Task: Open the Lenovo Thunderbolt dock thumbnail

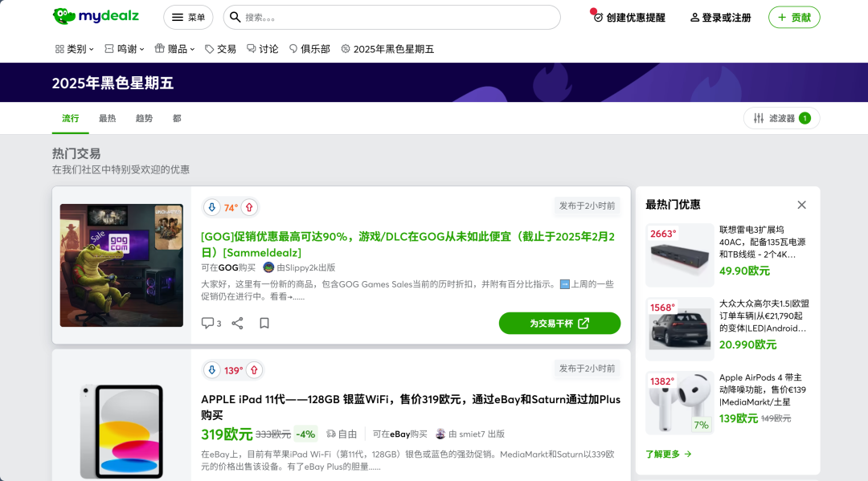Action: coord(679,255)
